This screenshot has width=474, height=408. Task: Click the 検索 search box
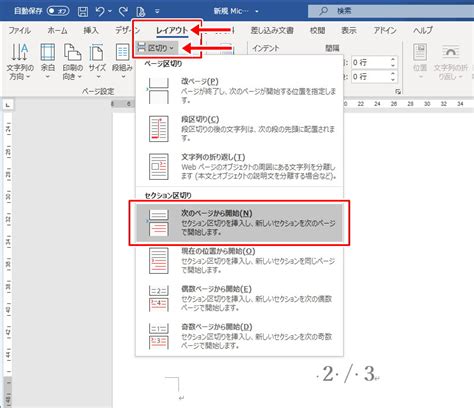391,11
